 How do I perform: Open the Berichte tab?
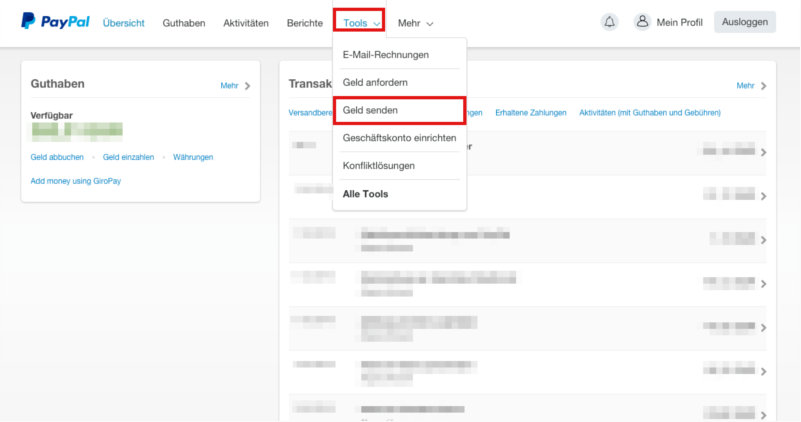[305, 23]
